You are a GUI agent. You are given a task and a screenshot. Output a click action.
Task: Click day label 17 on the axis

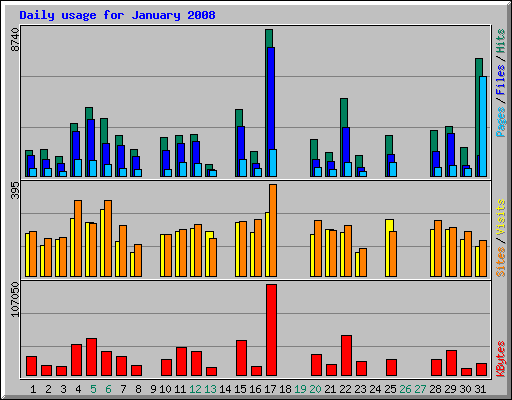[x=270, y=389]
